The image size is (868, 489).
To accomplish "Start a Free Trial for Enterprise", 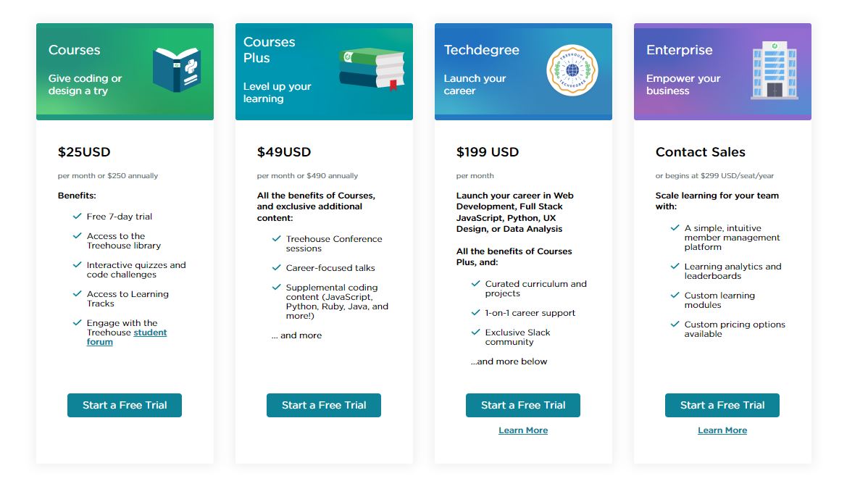I will coord(722,406).
